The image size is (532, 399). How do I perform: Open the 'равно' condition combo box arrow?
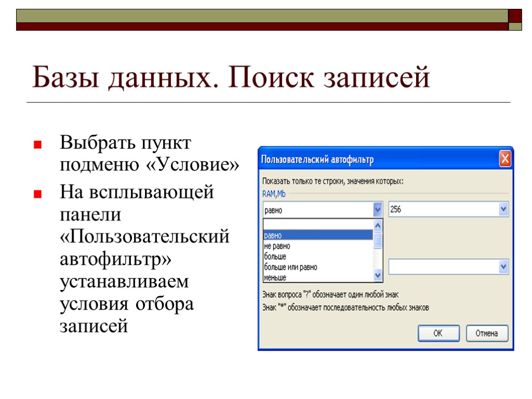point(378,210)
